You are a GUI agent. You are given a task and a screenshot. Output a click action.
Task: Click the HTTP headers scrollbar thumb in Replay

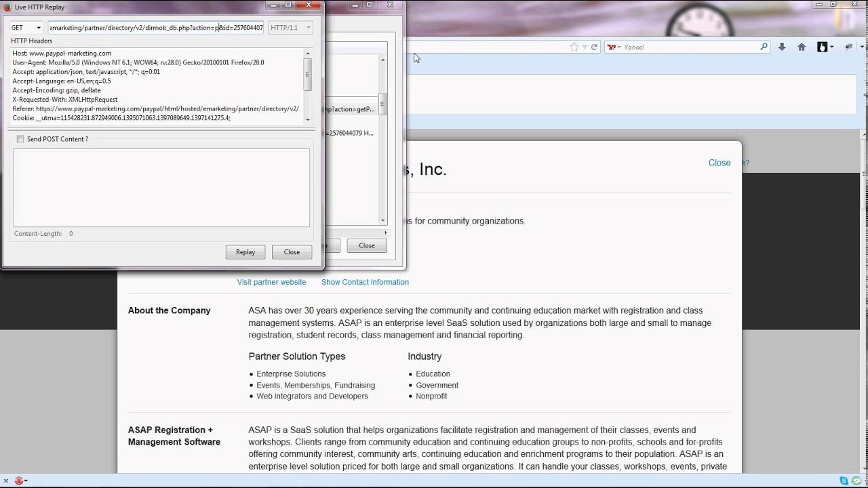307,75
